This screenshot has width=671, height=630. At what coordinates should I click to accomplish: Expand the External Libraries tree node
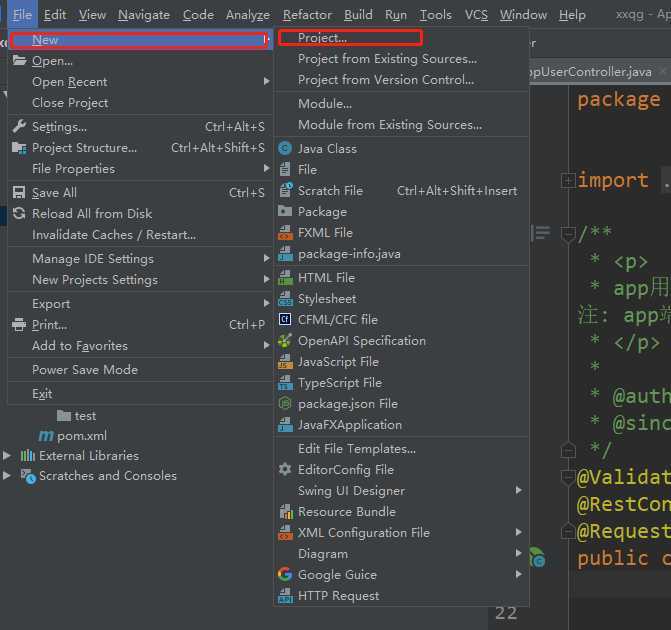(7, 455)
